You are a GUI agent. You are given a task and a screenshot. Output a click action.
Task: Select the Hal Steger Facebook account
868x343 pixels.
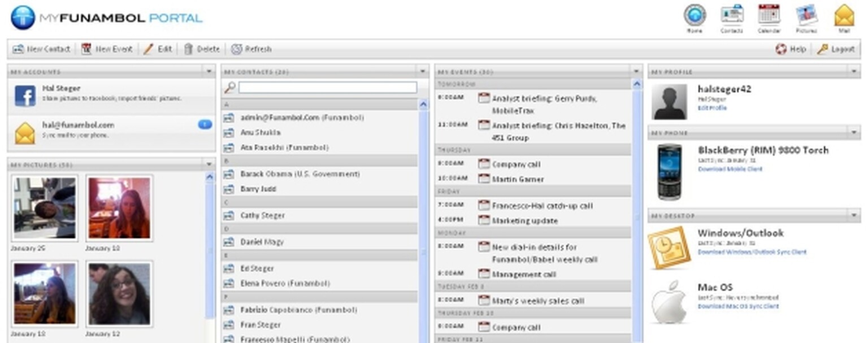pos(111,96)
